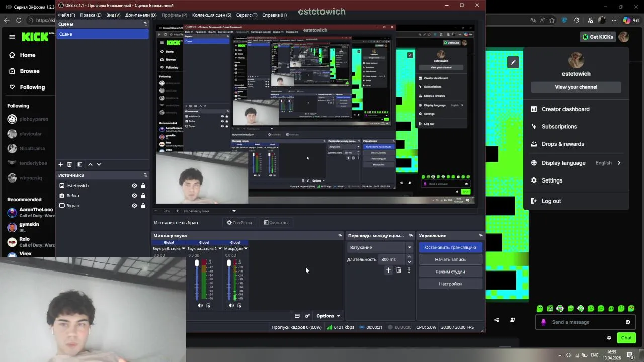Toggle lock on estetowich source
Image resolution: width=644 pixels, height=362 pixels.
click(143, 186)
